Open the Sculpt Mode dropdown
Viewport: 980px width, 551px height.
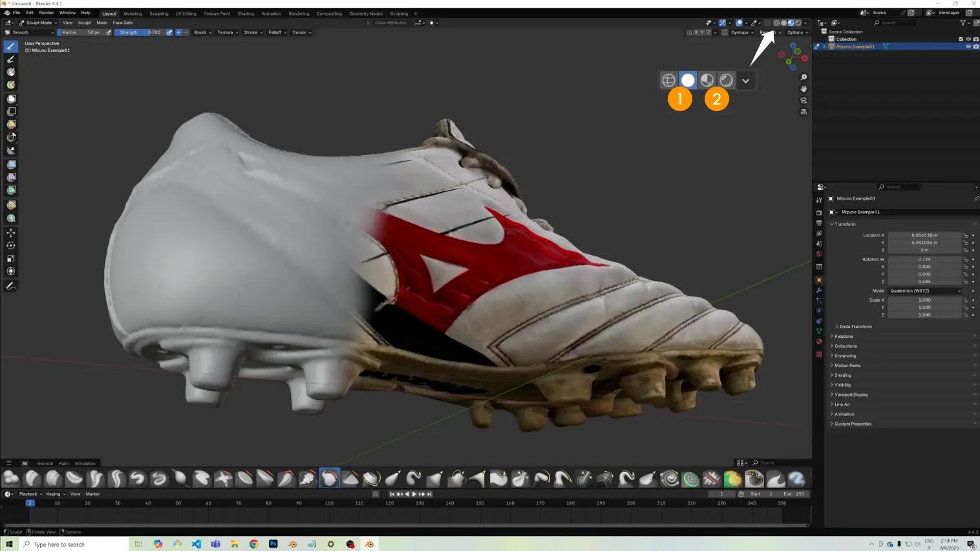click(x=39, y=23)
